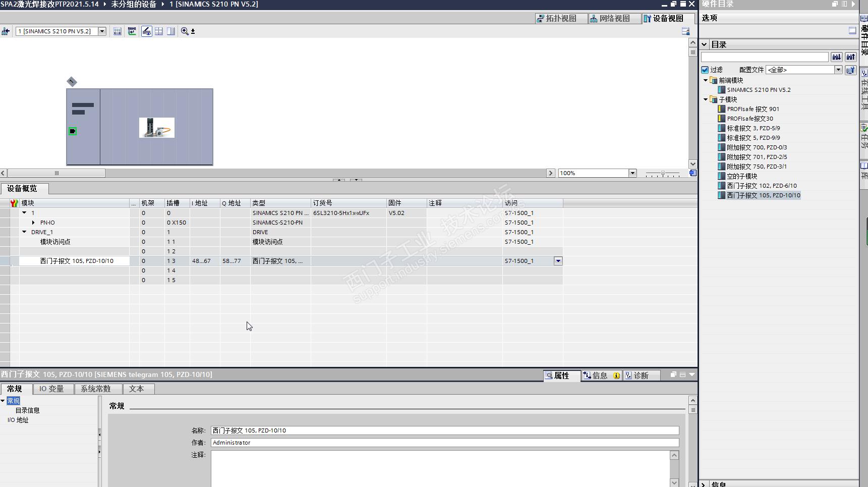The height and width of the screenshot is (487, 868).
Task: Switch to 拓扑视图 tab
Action: pyautogui.click(x=561, y=19)
